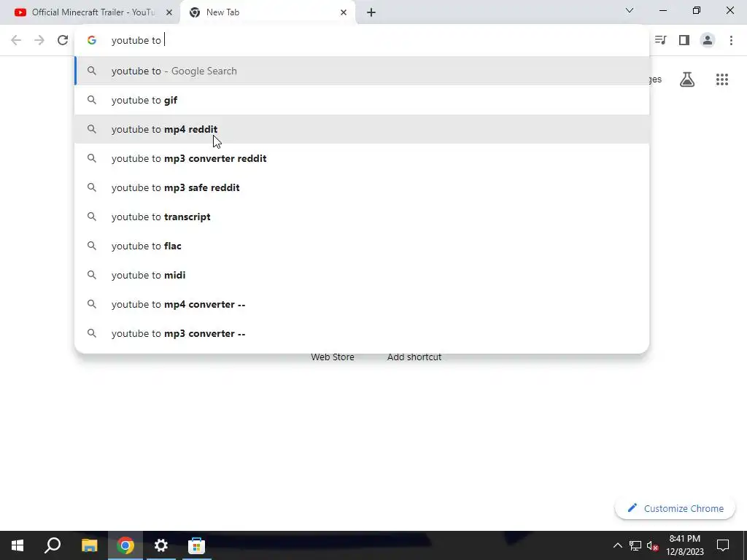
Task: Open the notification center icon
Action: [723, 545]
